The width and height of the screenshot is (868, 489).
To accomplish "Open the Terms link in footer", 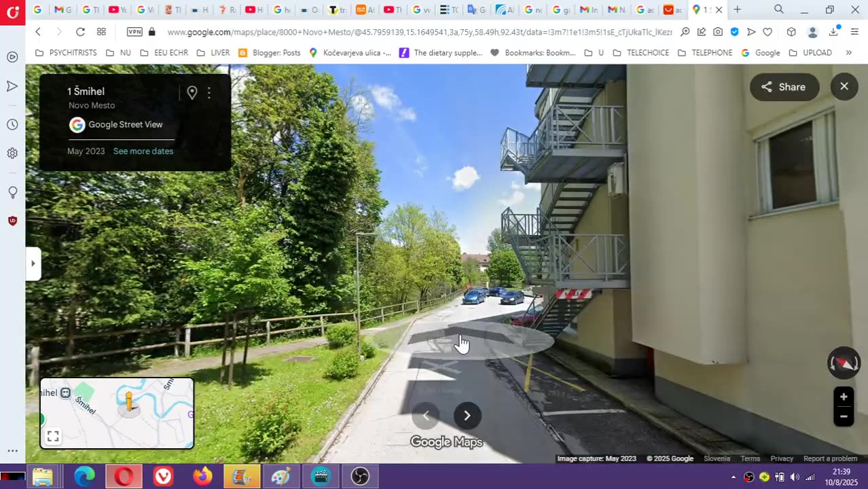I will click(750, 458).
